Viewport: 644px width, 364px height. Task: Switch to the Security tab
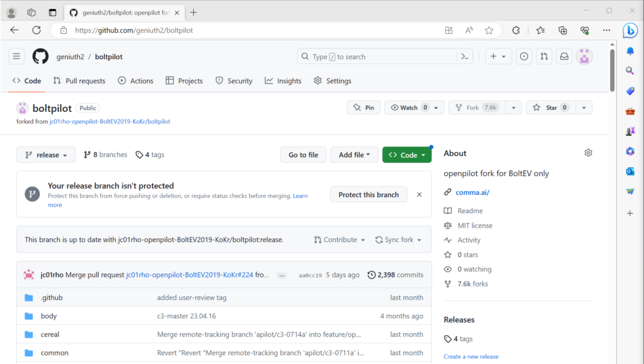(234, 81)
